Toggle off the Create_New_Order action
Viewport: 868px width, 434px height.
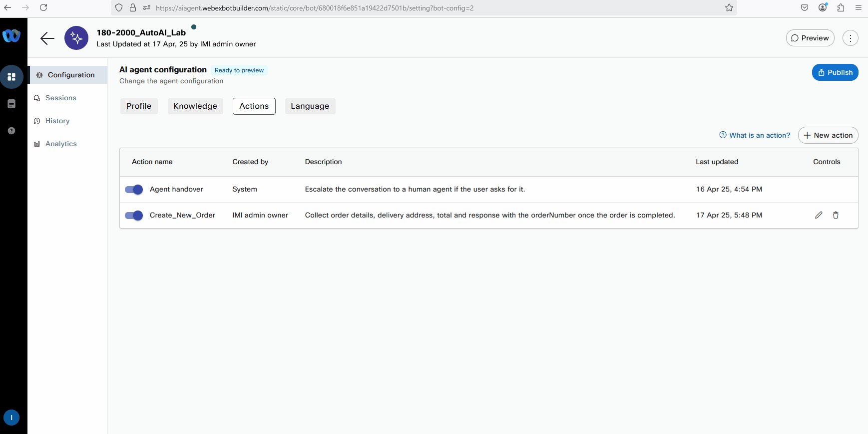(x=134, y=216)
